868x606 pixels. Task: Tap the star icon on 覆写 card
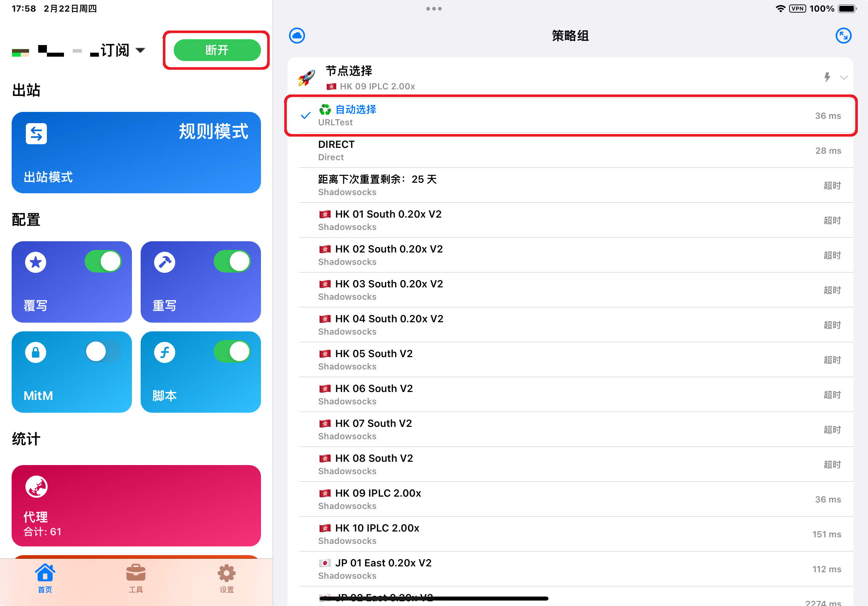point(36,262)
